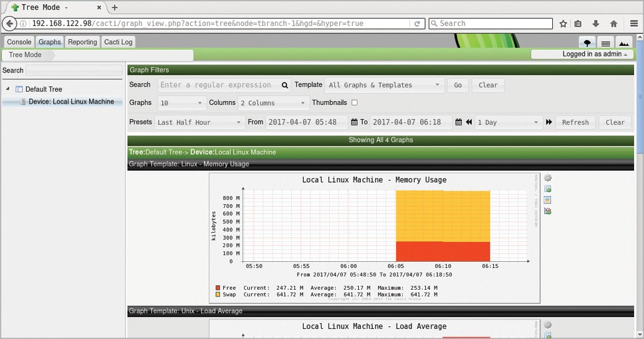
Task: Click CSV export icon beside Memory Usage graph
Action: pos(548,189)
